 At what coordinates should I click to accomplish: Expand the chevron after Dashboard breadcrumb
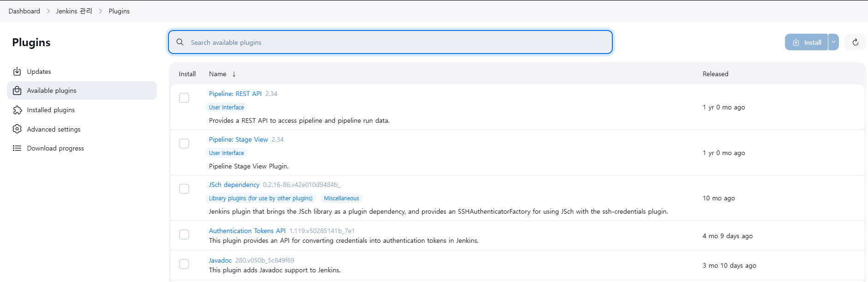(x=48, y=11)
